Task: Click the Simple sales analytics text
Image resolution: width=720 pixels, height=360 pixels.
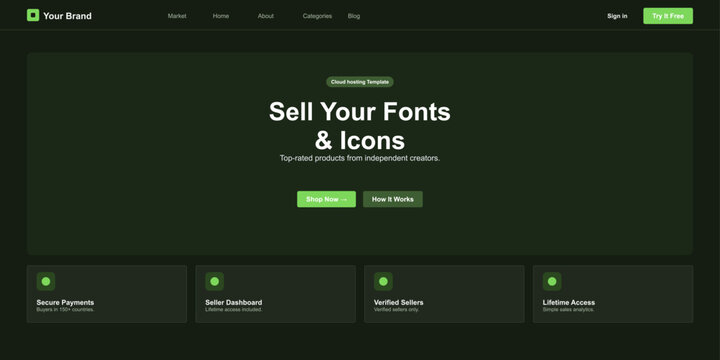Action: point(568,309)
